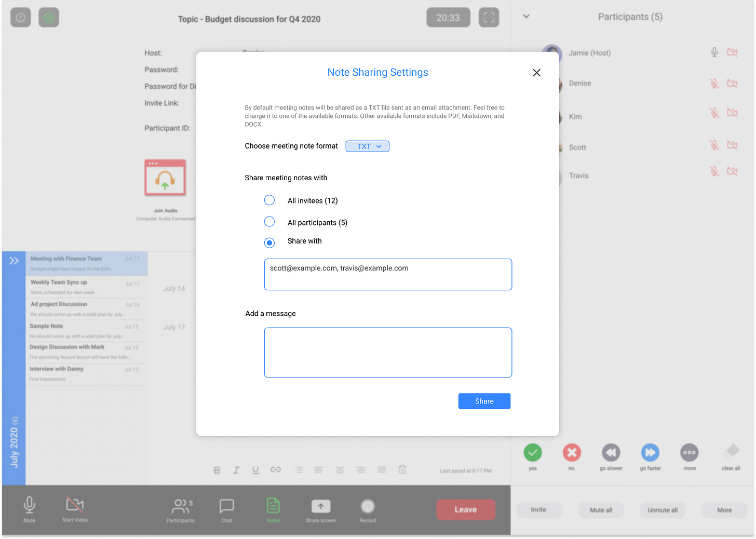Click the blue Share button
This screenshot has width=756, height=539.
484,401
